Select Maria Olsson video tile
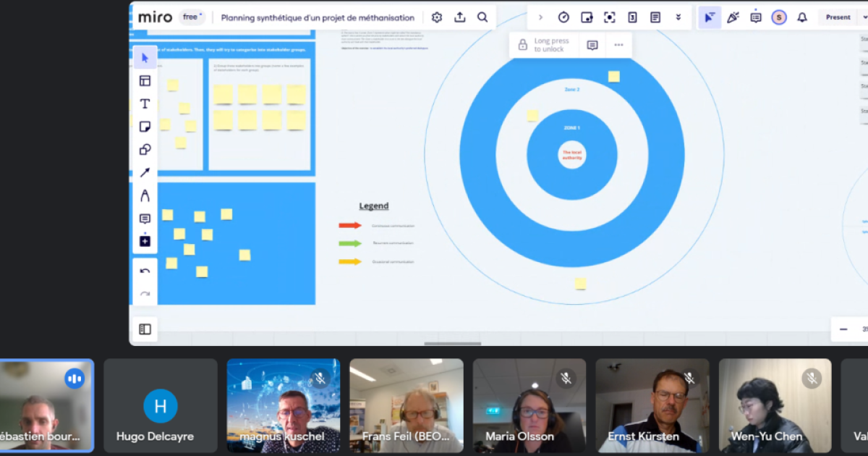This screenshot has width=868, height=456. 529,405
